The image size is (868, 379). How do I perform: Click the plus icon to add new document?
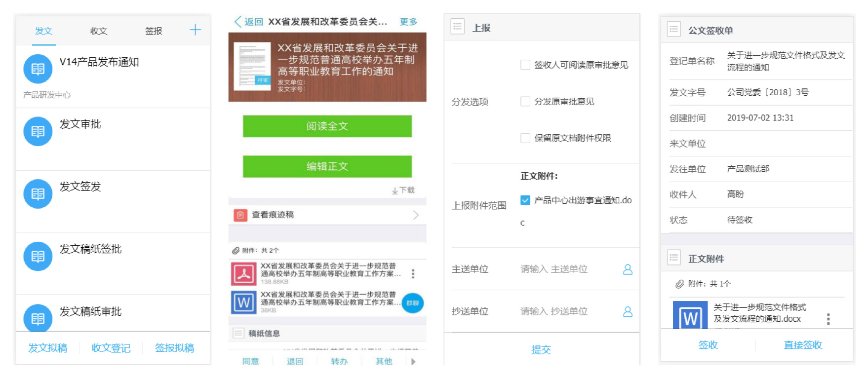(195, 30)
